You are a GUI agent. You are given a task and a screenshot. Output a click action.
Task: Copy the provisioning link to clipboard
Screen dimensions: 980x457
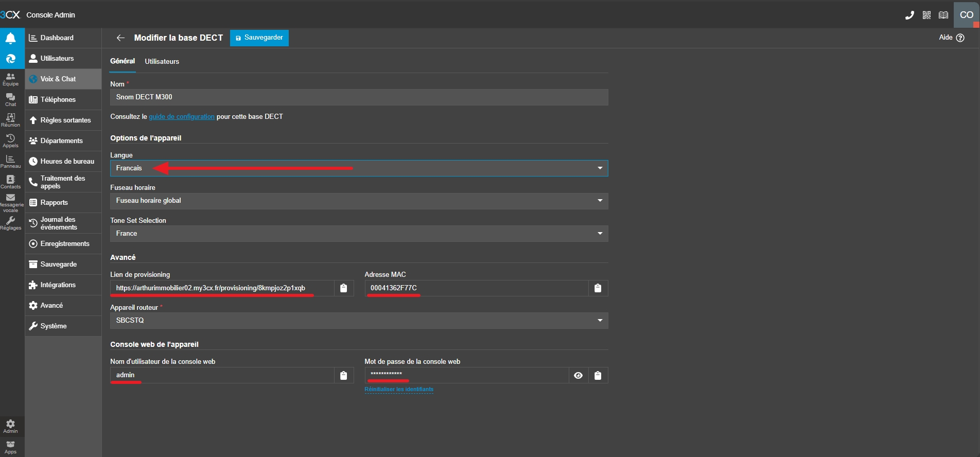click(344, 288)
